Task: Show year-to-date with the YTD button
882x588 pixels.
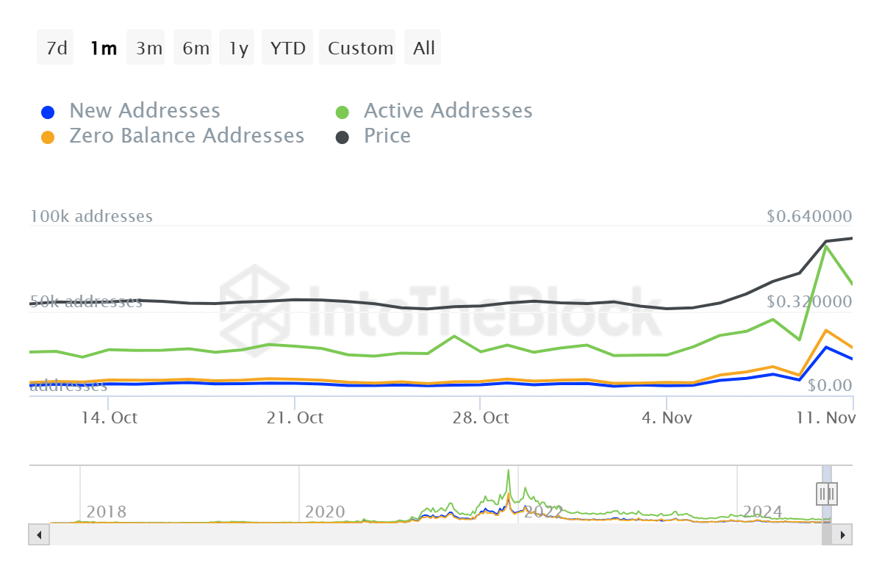Action: (288, 48)
